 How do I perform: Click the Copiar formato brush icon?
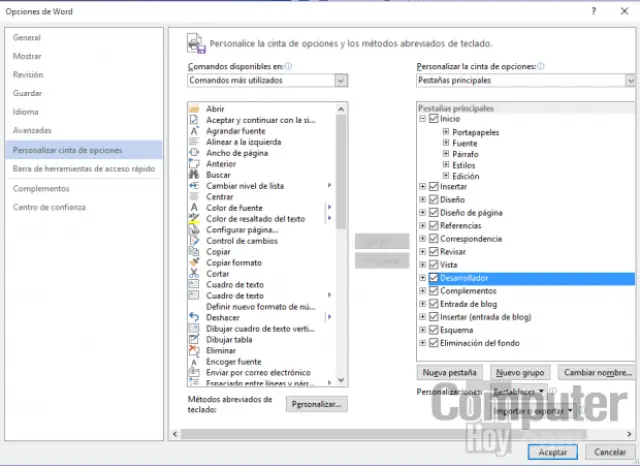[193, 263]
